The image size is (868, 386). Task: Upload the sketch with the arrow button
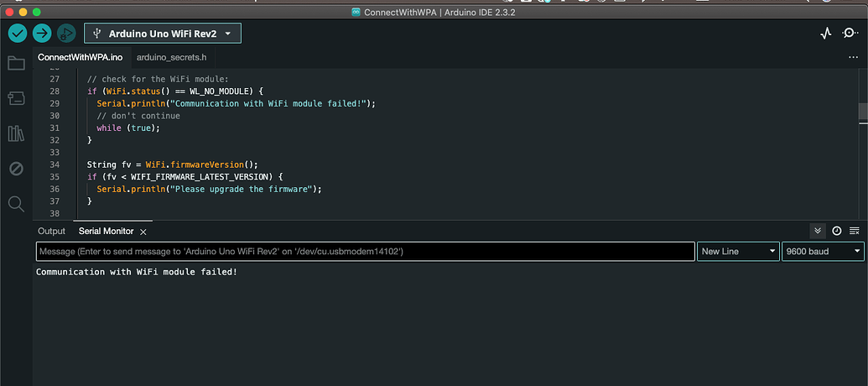[x=42, y=33]
